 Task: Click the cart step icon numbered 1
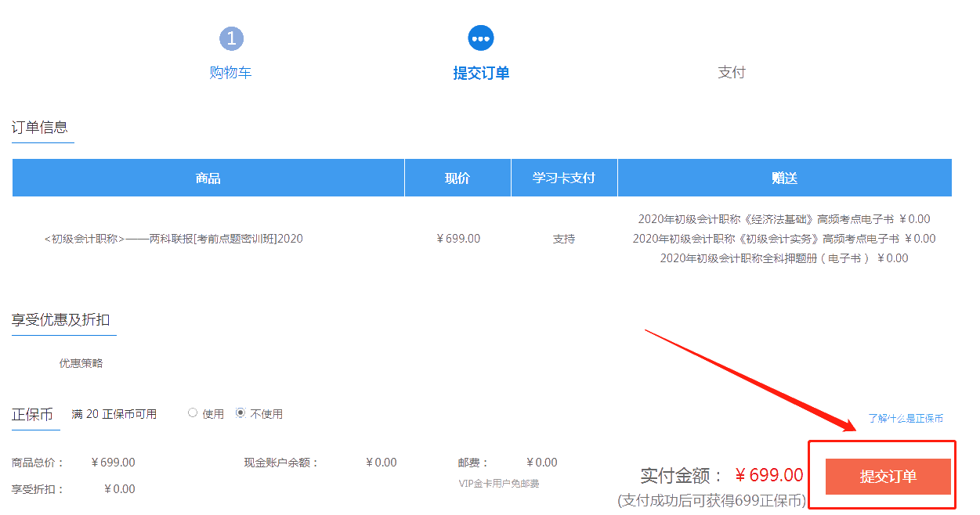(x=231, y=38)
